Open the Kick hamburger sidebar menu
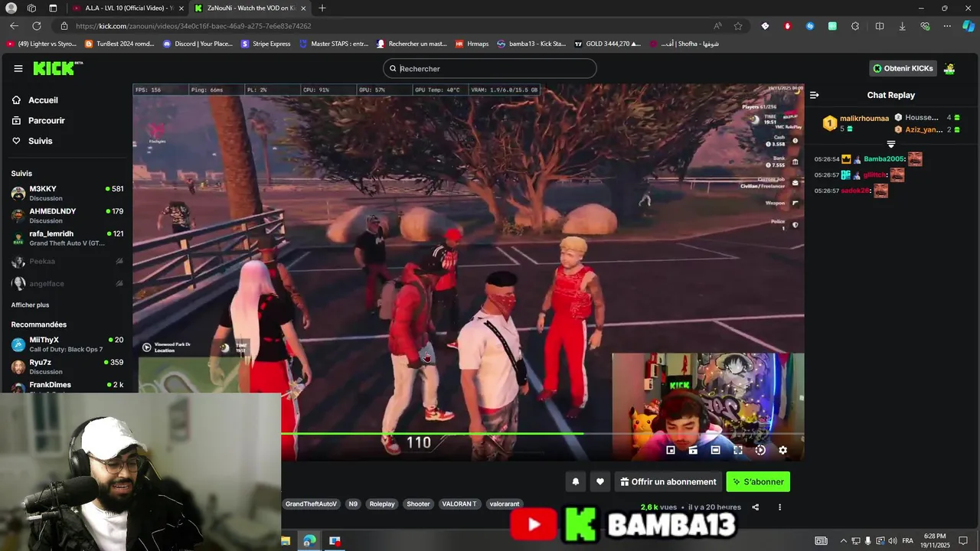The height and width of the screenshot is (551, 980). pos(18,68)
